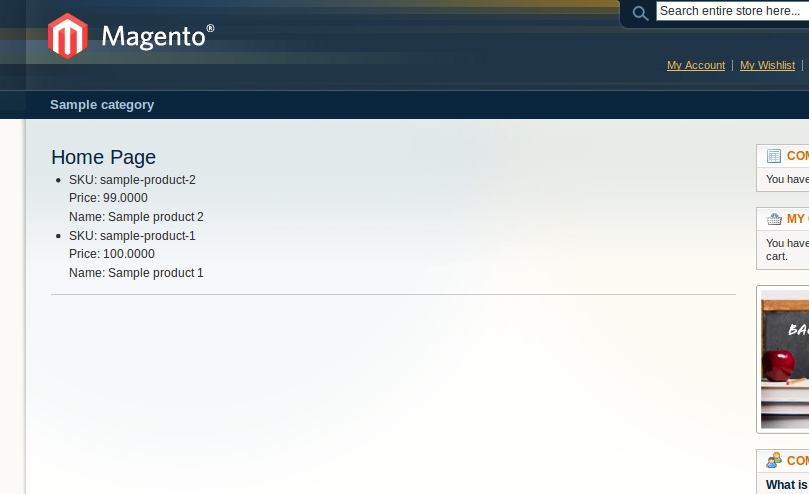Select the SKU: sample-product-2 line
Screen dimensions: 809x494
(x=132, y=180)
